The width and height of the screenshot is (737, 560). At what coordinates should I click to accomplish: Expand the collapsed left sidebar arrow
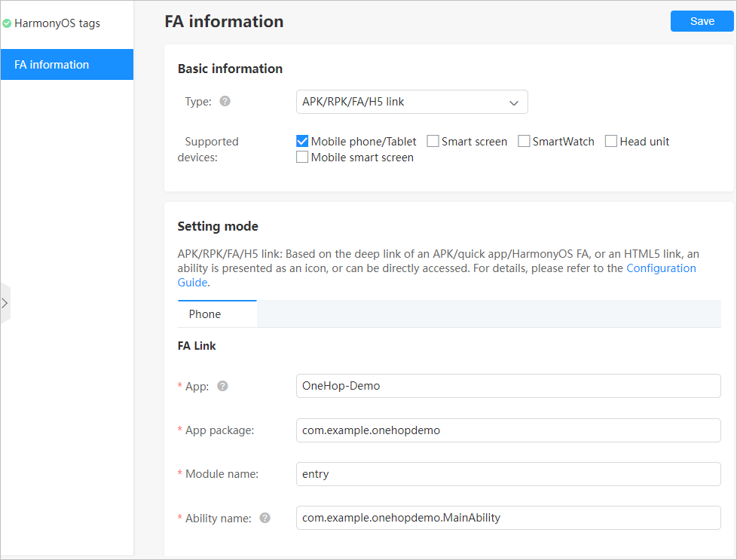(5, 303)
